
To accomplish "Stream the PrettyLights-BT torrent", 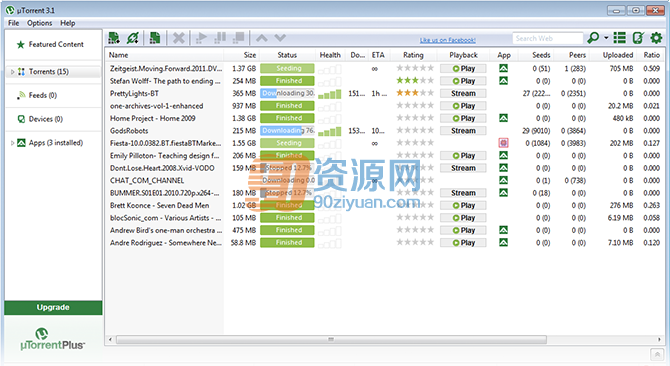I will point(463,94).
